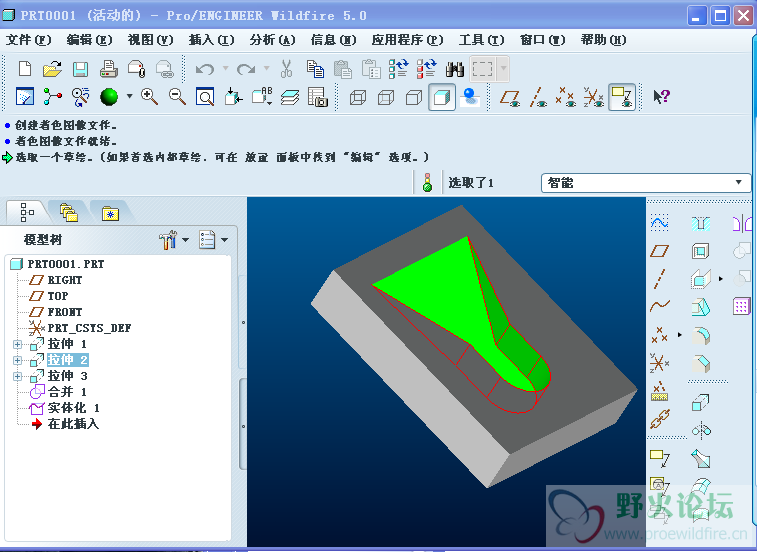Open the layers stack icon
The height and width of the screenshot is (552, 757).
pos(290,97)
